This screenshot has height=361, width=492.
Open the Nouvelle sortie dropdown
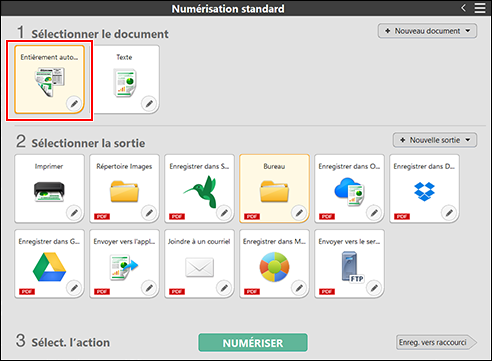click(435, 140)
